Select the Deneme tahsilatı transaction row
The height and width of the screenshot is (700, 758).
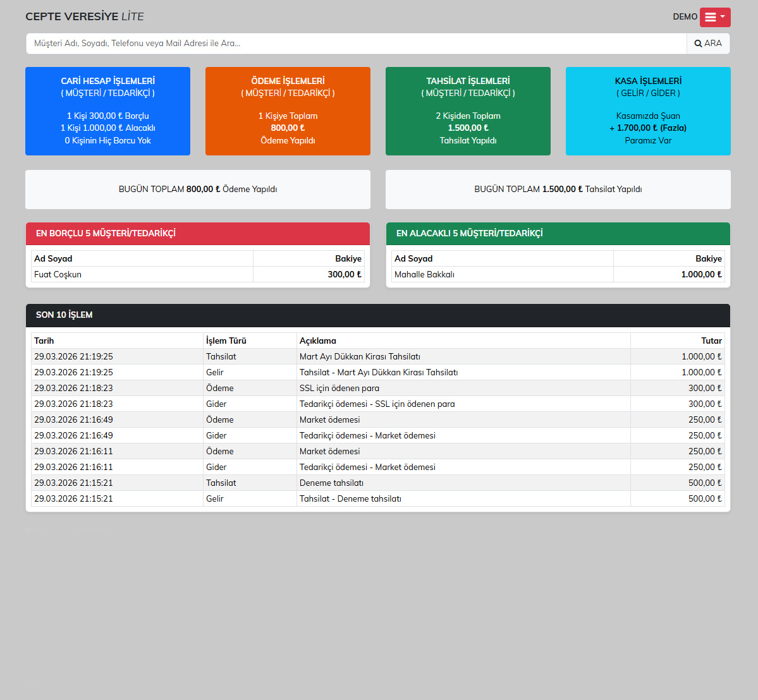pyautogui.click(x=331, y=483)
